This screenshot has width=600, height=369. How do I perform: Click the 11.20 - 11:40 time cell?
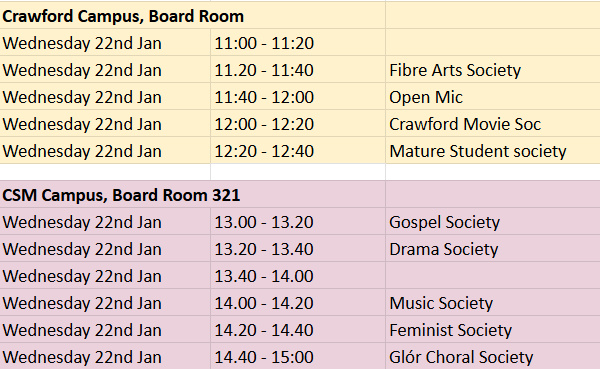[x=298, y=70]
